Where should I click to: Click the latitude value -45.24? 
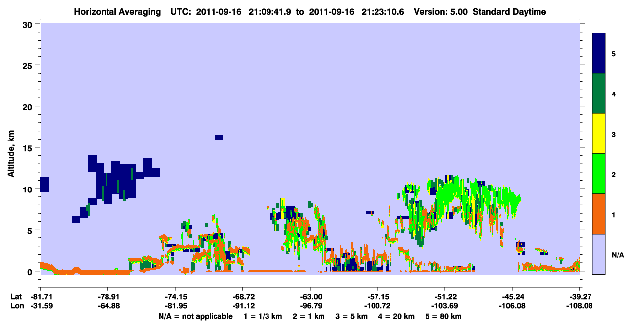pos(512,297)
